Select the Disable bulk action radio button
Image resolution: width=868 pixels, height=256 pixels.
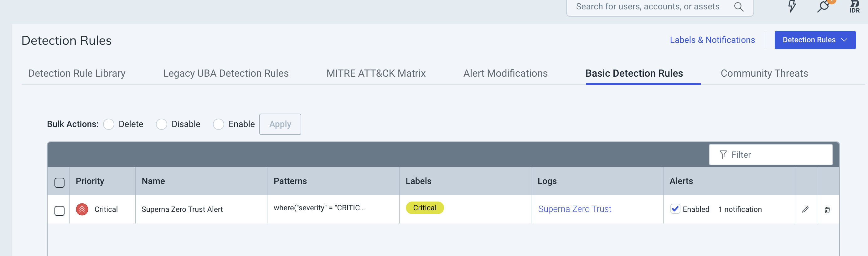point(162,124)
